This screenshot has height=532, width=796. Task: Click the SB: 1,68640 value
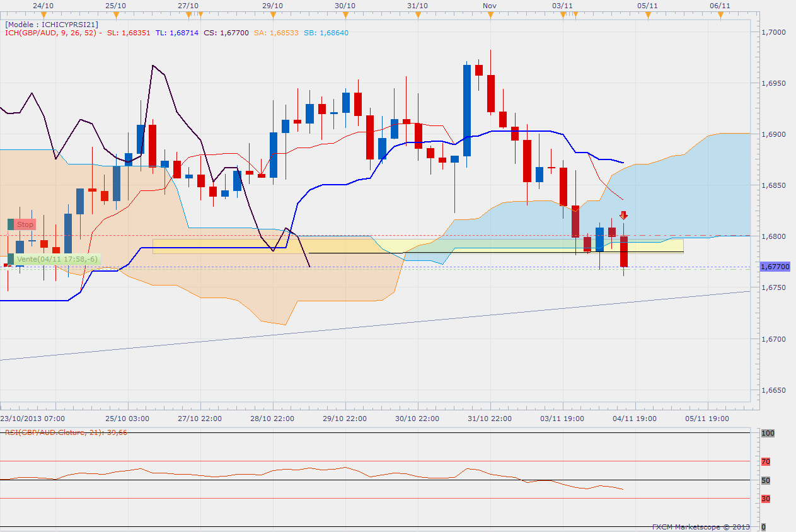(325, 32)
